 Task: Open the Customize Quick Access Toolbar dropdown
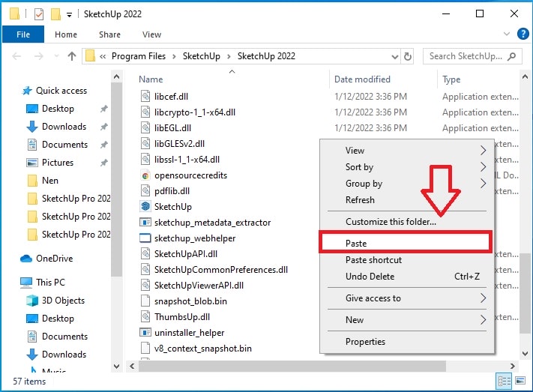point(69,15)
